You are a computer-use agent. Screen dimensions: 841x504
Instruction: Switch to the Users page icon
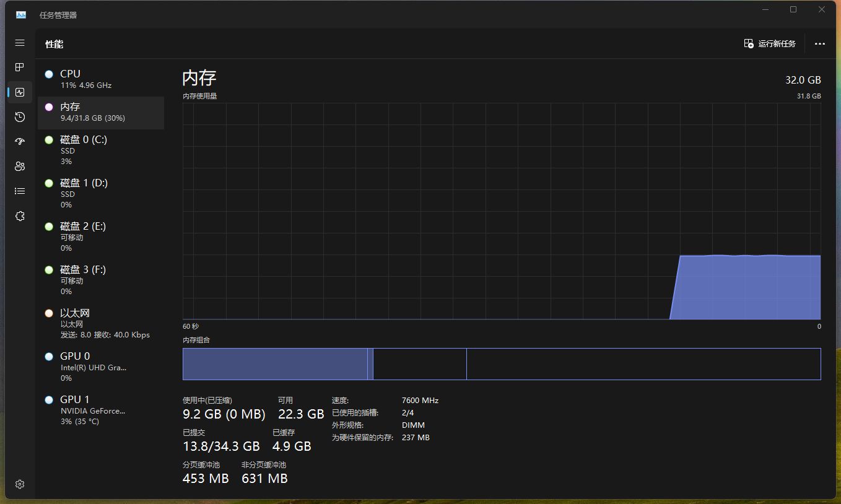click(20, 166)
